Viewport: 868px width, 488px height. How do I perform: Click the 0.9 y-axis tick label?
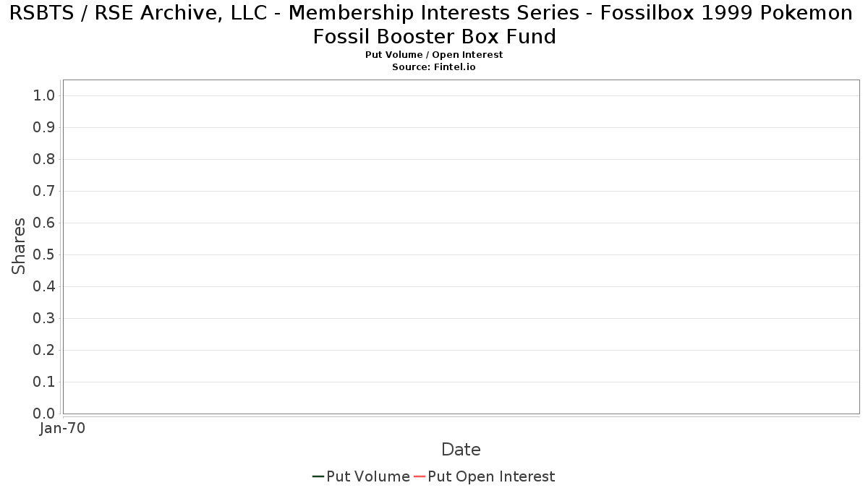coord(44,128)
